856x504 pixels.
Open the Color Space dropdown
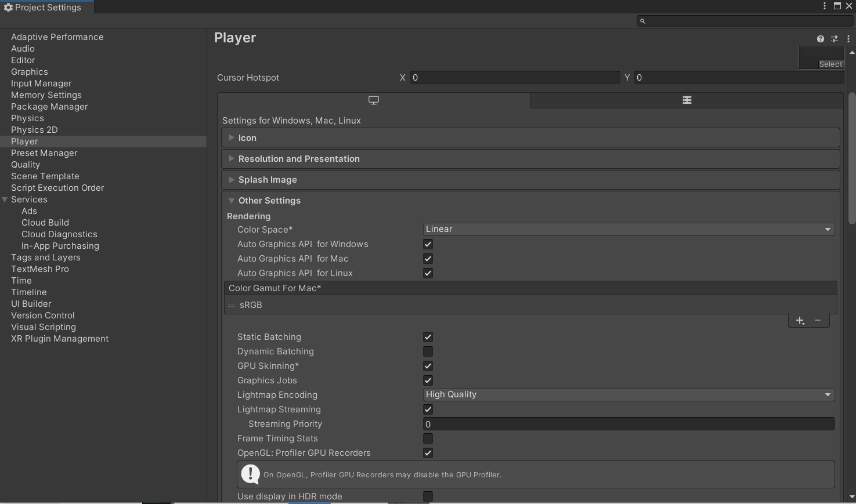629,229
